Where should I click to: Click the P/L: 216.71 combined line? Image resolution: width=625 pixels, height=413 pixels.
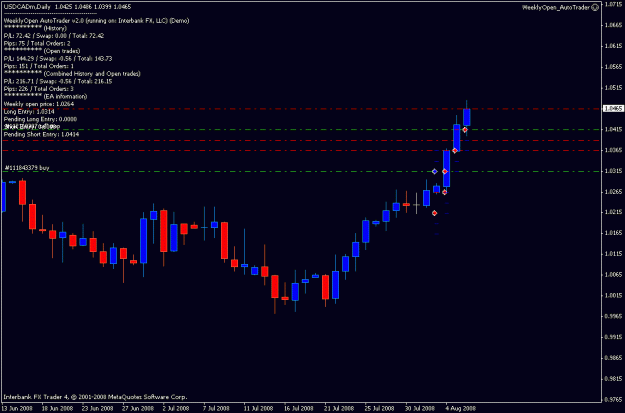click(x=58, y=81)
